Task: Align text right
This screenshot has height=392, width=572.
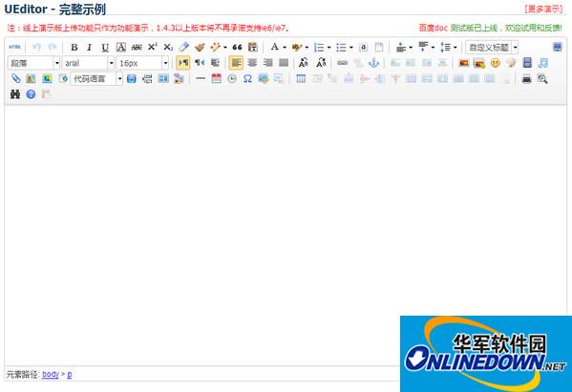Action: pos(267,63)
